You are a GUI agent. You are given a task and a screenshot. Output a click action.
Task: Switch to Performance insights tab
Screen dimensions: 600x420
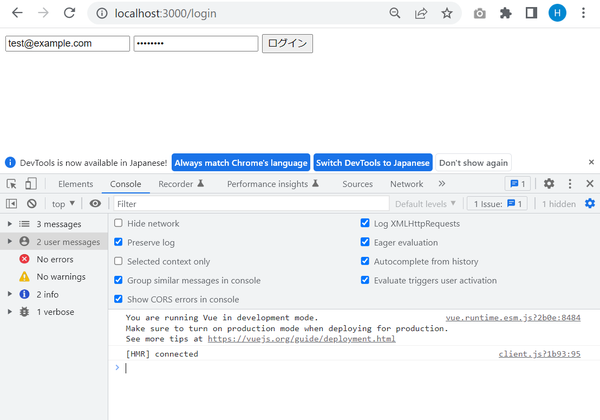coord(272,184)
